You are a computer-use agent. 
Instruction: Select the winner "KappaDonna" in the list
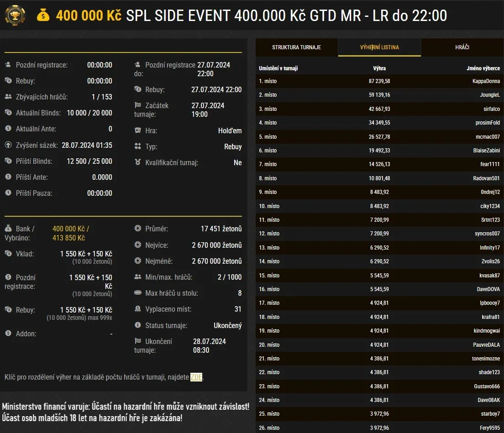coord(485,81)
